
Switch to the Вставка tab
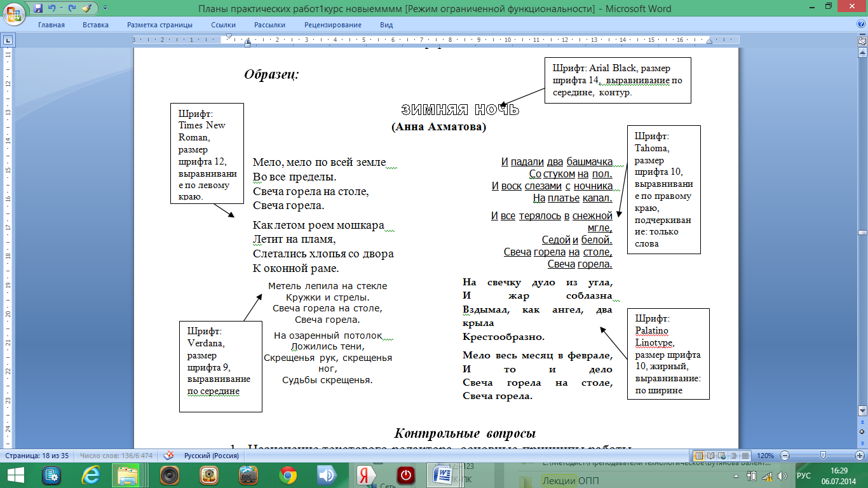point(95,25)
